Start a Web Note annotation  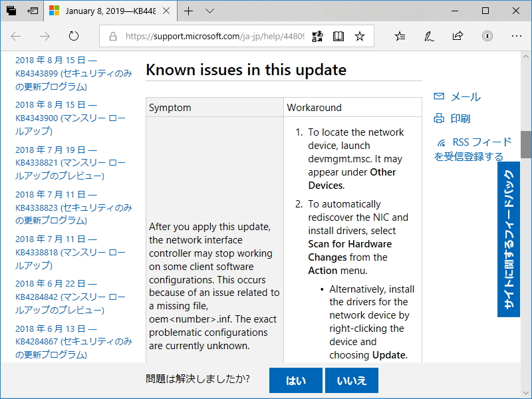[429, 36]
